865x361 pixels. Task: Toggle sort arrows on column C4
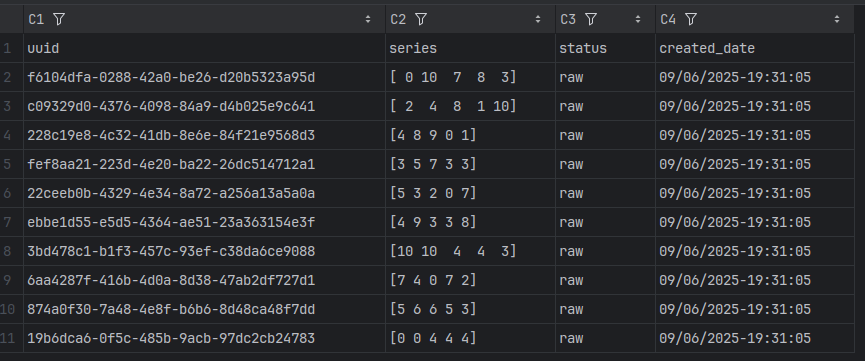837,19
